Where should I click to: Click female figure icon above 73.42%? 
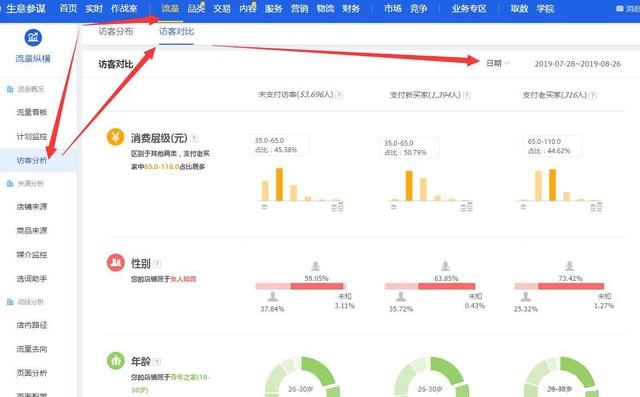pos(569,266)
